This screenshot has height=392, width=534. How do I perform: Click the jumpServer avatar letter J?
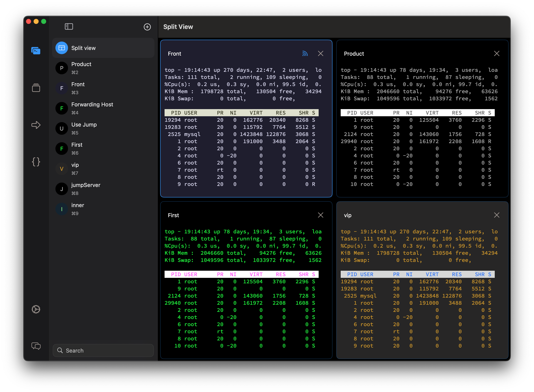(x=62, y=189)
